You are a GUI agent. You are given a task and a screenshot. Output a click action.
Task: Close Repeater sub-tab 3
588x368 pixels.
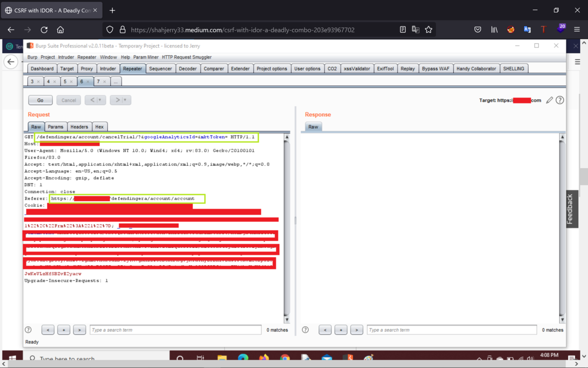(x=38, y=81)
